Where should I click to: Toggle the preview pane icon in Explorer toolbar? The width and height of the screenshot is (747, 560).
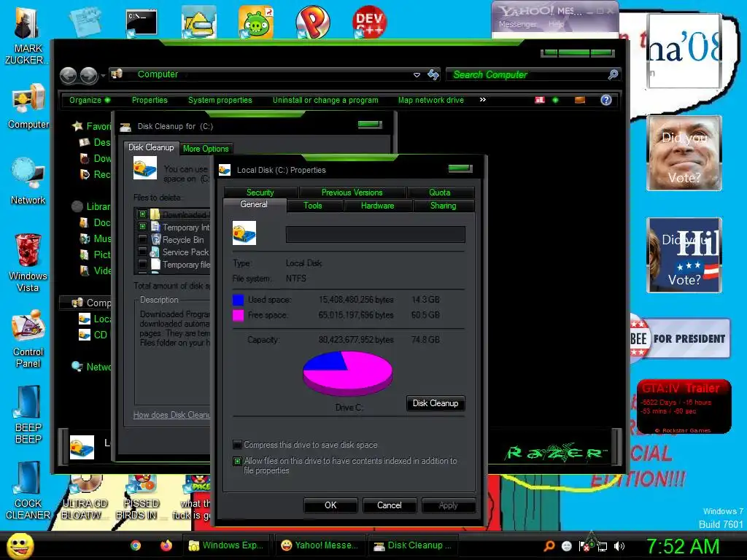pos(580,100)
